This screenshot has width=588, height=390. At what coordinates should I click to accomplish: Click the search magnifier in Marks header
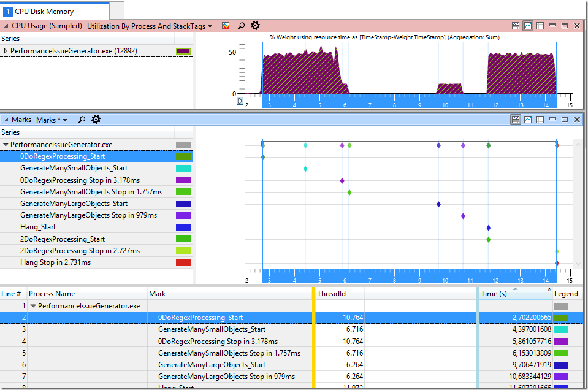click(82, 120)
